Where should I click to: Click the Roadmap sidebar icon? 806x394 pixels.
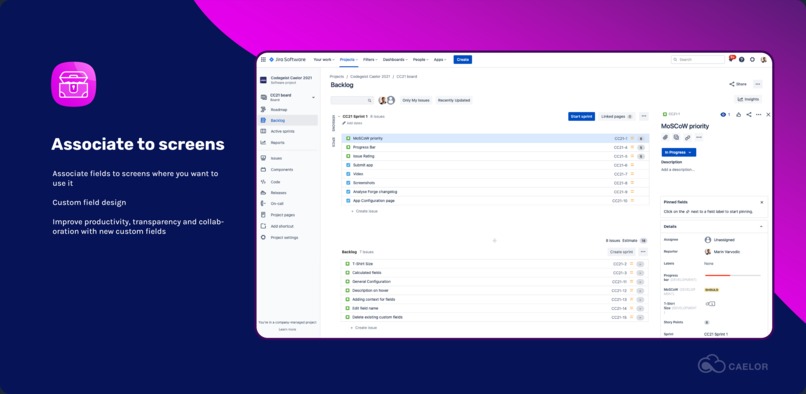click(x=263, y=110)
